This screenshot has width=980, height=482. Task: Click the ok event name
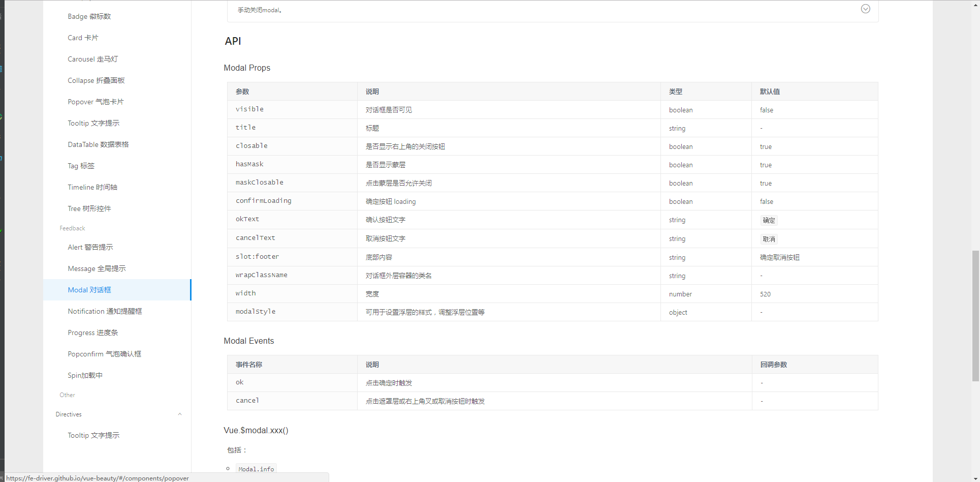(240, 382)
